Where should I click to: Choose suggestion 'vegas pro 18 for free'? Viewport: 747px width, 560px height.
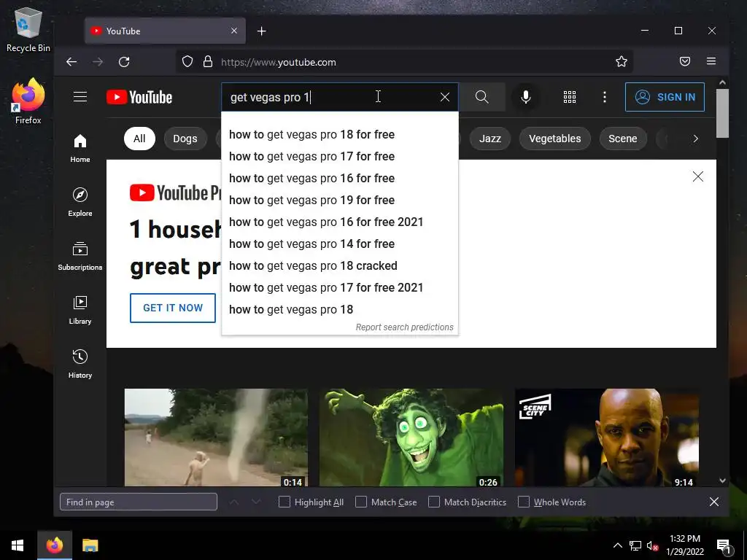pos(340,134)
